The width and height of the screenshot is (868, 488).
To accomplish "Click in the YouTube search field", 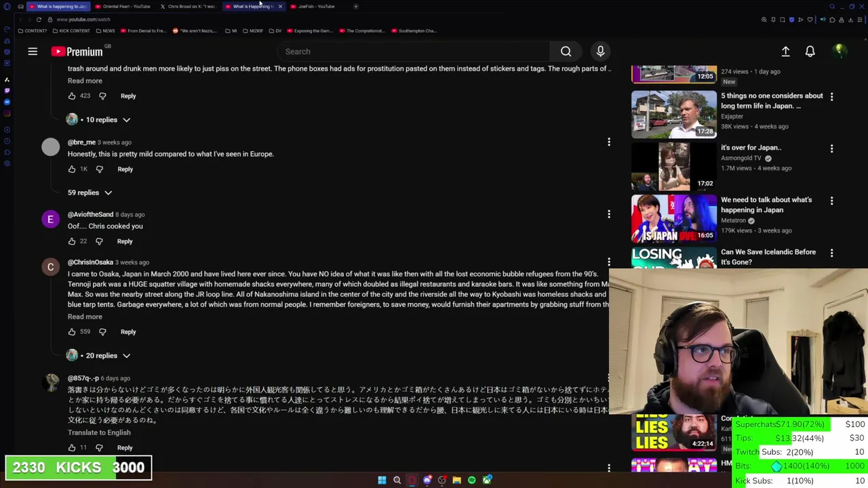I will click(x=414, y=52).
